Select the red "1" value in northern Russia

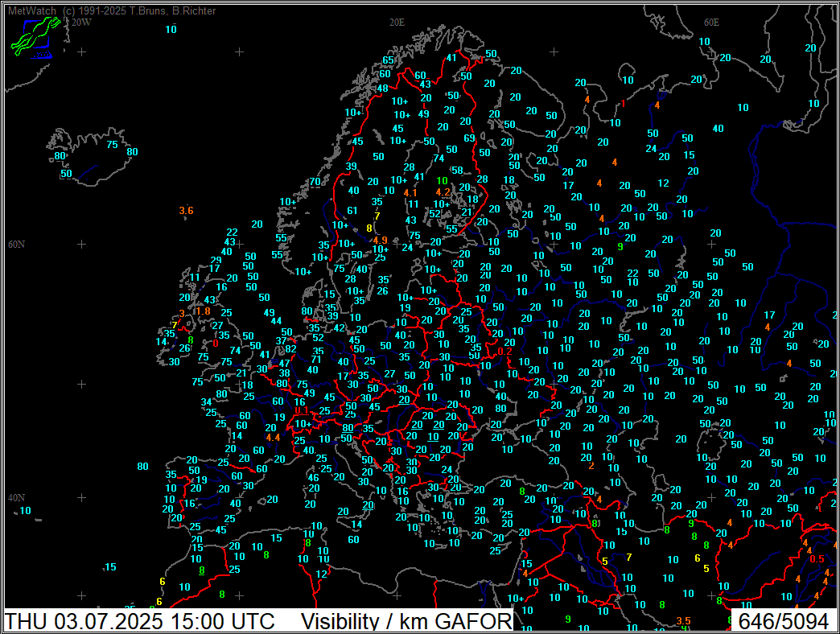pos(623,104)
